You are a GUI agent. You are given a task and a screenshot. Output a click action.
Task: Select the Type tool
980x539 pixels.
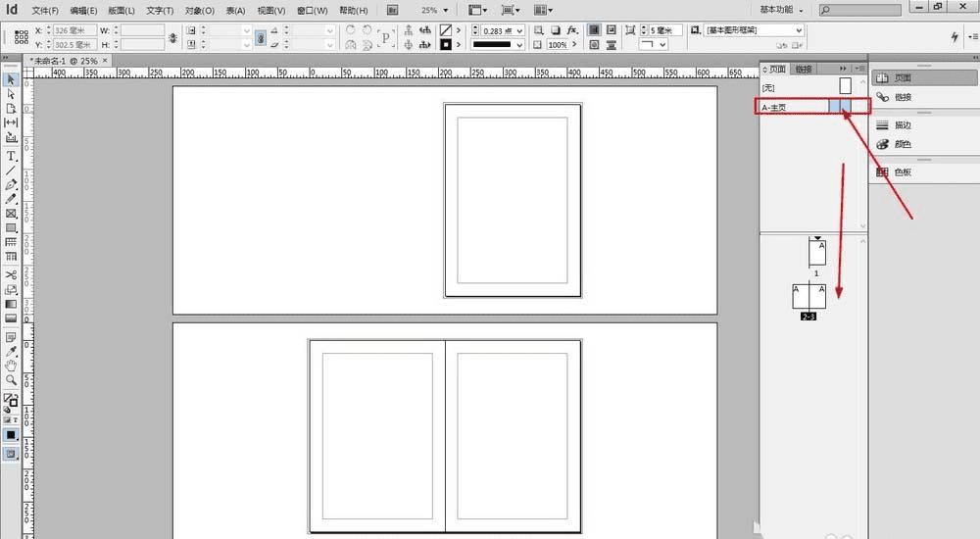coord(11,157)
